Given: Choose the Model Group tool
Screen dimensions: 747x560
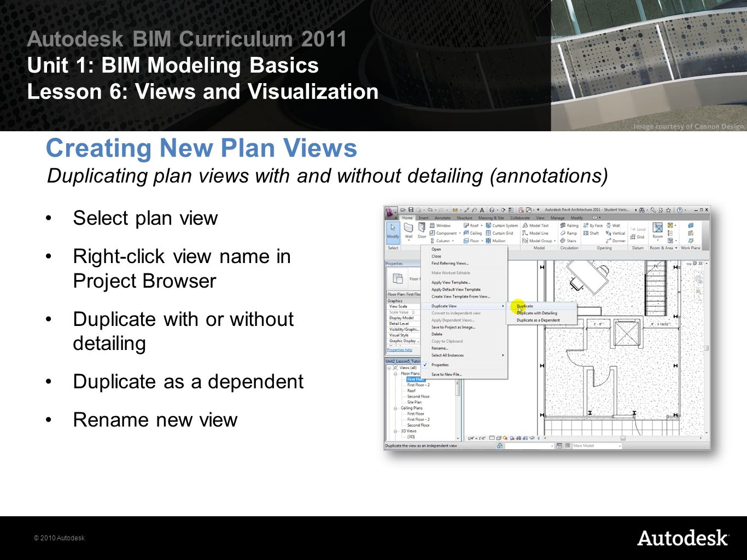Looking at the screenshot, I should pos(539,241).
